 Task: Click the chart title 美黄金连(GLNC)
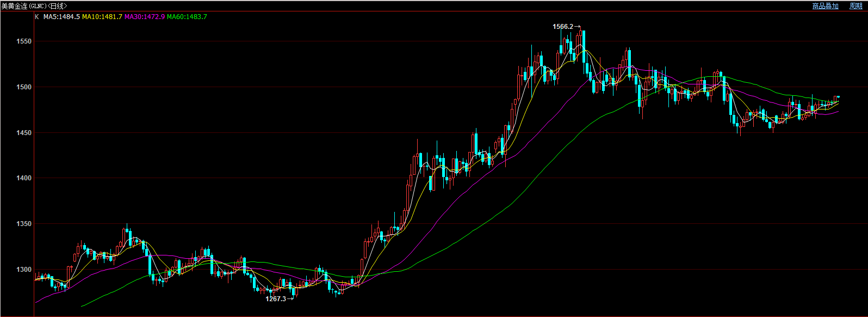pos(24,6)
